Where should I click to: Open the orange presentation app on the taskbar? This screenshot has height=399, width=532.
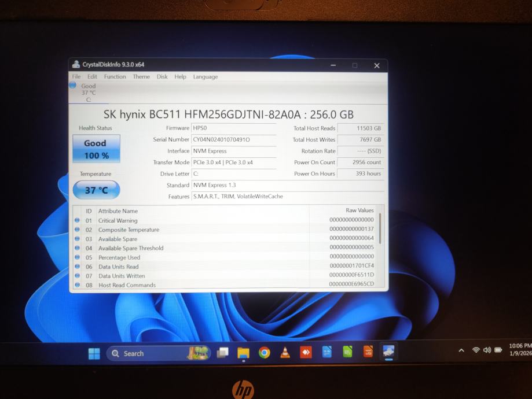pos(368,352)
